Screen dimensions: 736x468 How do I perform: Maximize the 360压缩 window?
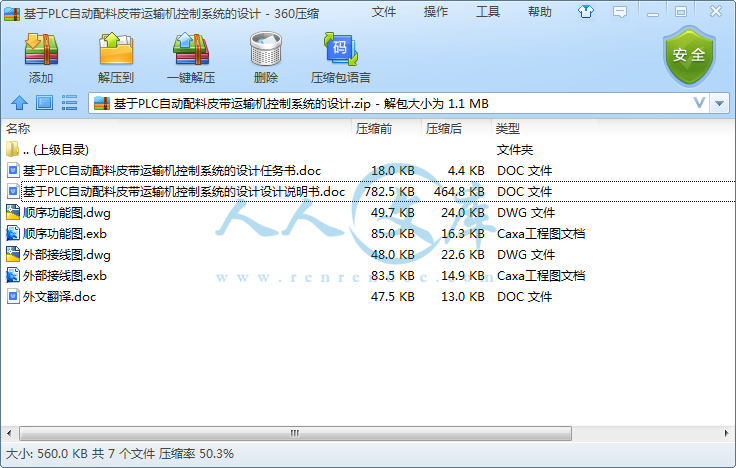681,12
